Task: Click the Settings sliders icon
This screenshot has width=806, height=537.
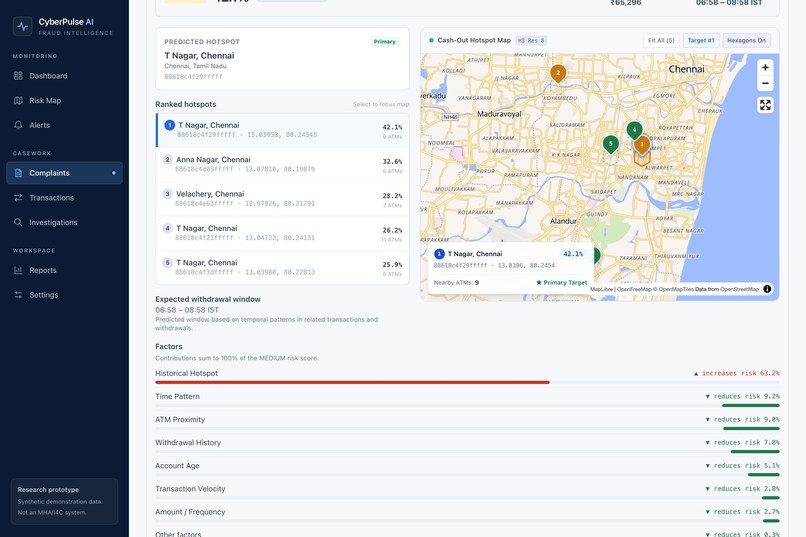Action: click(18, 295)
